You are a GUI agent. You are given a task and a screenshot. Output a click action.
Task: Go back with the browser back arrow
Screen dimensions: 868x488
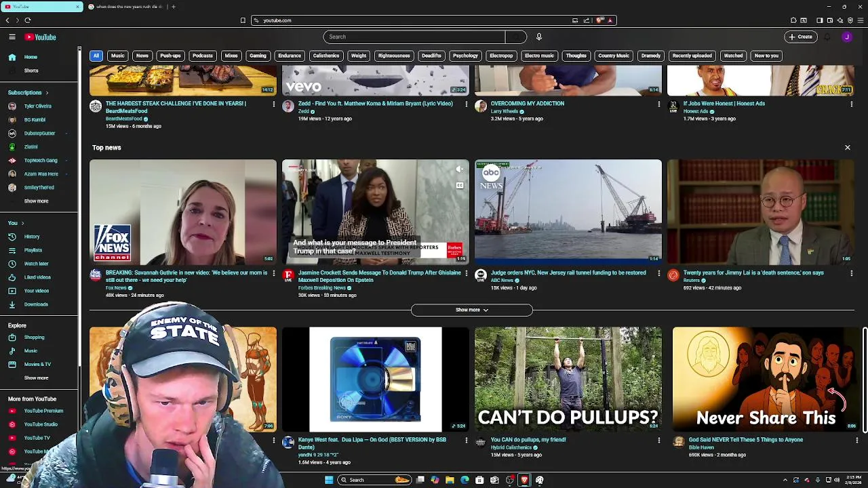(x=7, y=20)
